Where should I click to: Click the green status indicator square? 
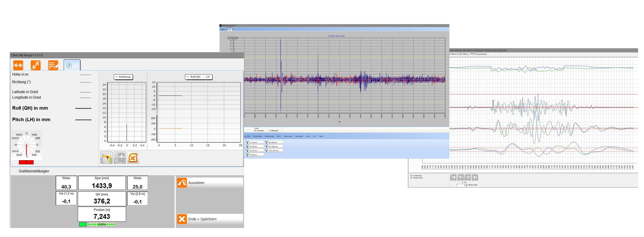(83, 225)
